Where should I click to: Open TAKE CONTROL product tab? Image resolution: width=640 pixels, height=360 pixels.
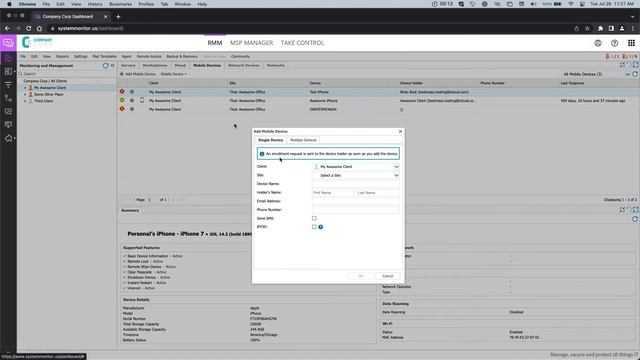click(x=302, y=43)
